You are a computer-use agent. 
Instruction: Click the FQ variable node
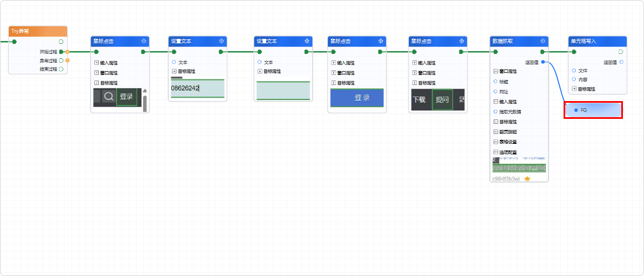(x=594, y=111)
